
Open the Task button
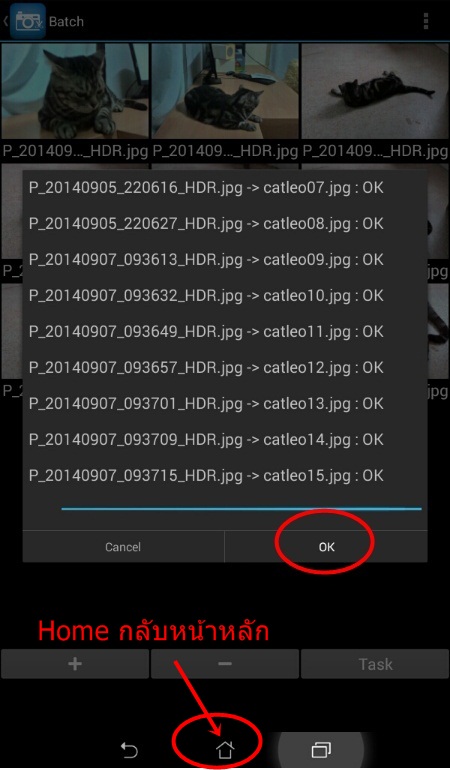point(375,664)
